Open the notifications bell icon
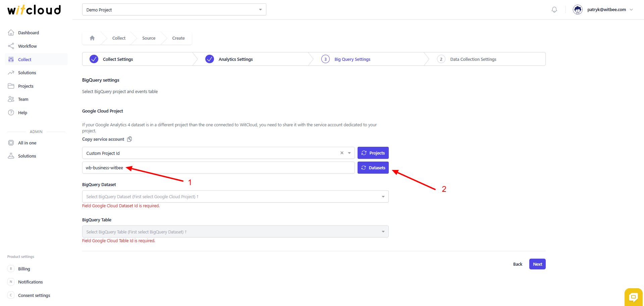This screenshot has width=644, height=306. click(x=554, y=10)
